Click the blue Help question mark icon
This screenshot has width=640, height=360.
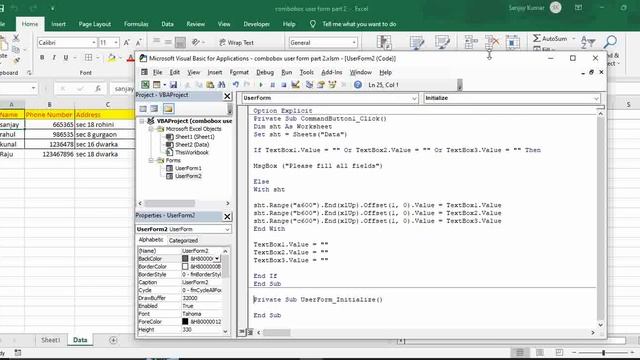358,84
